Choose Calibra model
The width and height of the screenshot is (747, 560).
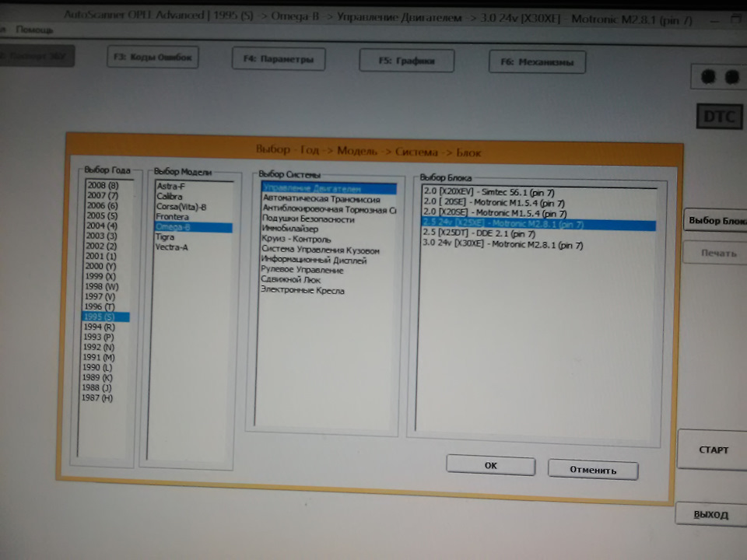pyautogui.click(x=169, y=196)
